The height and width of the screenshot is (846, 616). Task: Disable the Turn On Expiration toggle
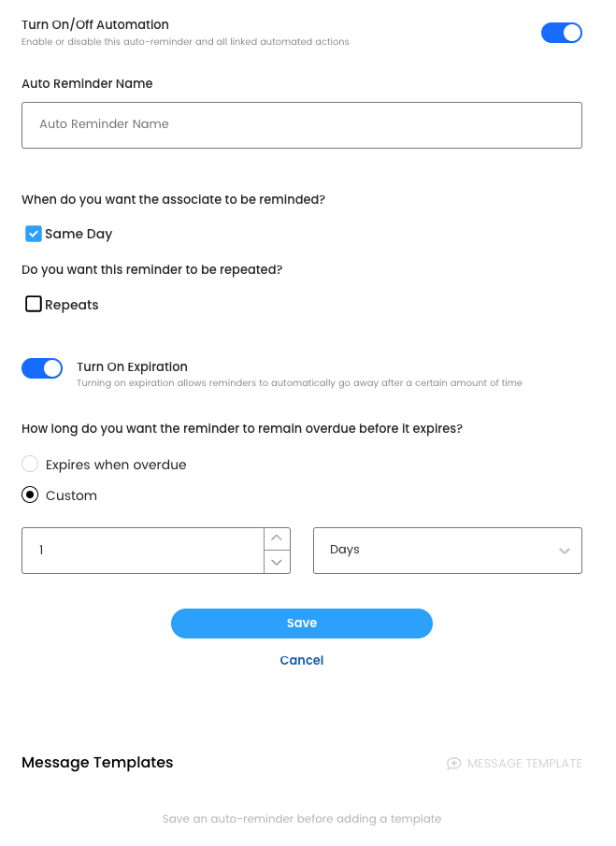click(x=42, y=368)
